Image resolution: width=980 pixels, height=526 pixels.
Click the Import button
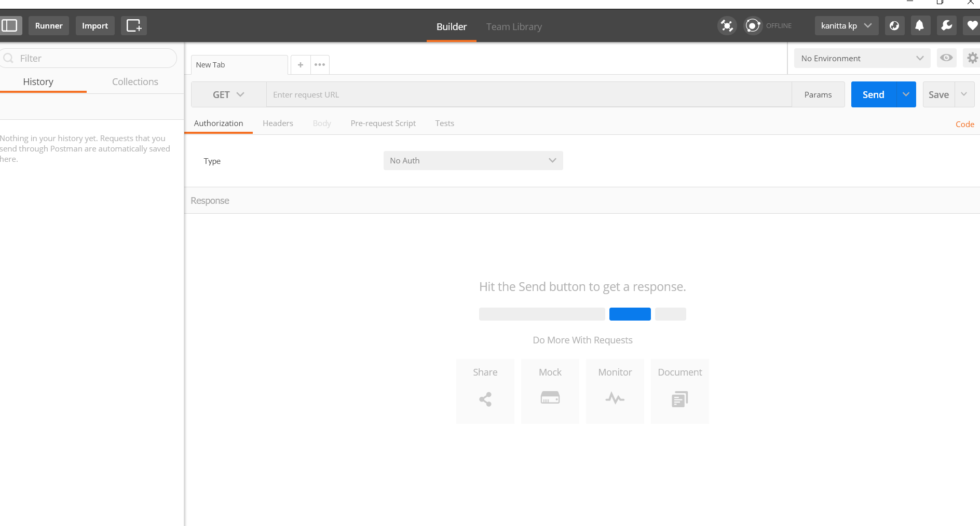(x=95, y=25)
